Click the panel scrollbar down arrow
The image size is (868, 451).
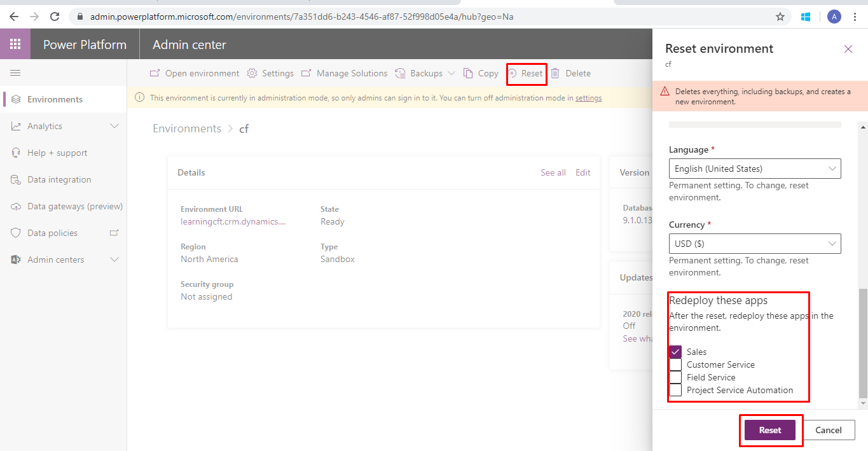click(x=863, y=403)
